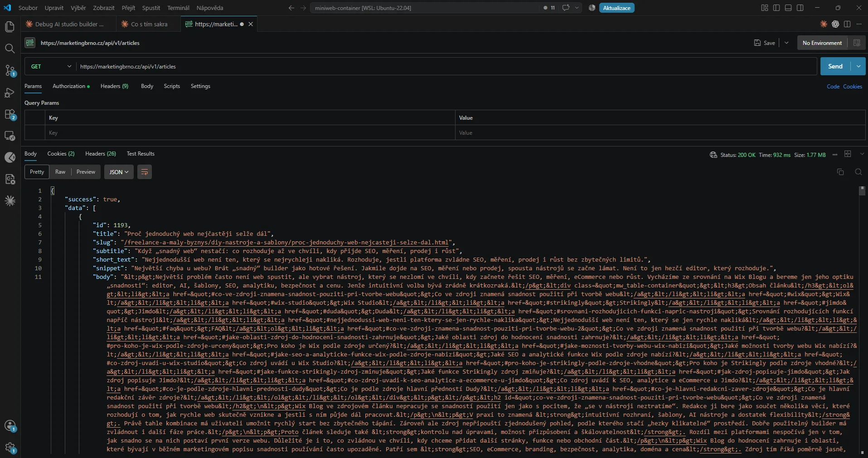Open the Extensions view
This screenshot has height=458, width=868.
(x=10, y=114)
